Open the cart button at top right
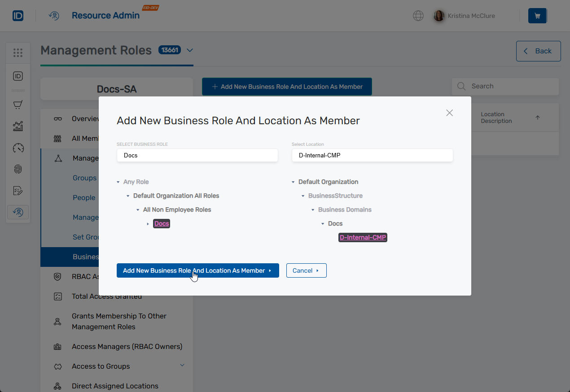570x392 pixels. point(537,15)
